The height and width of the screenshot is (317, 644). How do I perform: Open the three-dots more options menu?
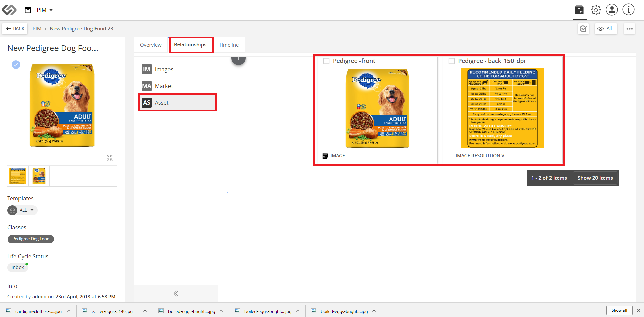pos(630,29)
